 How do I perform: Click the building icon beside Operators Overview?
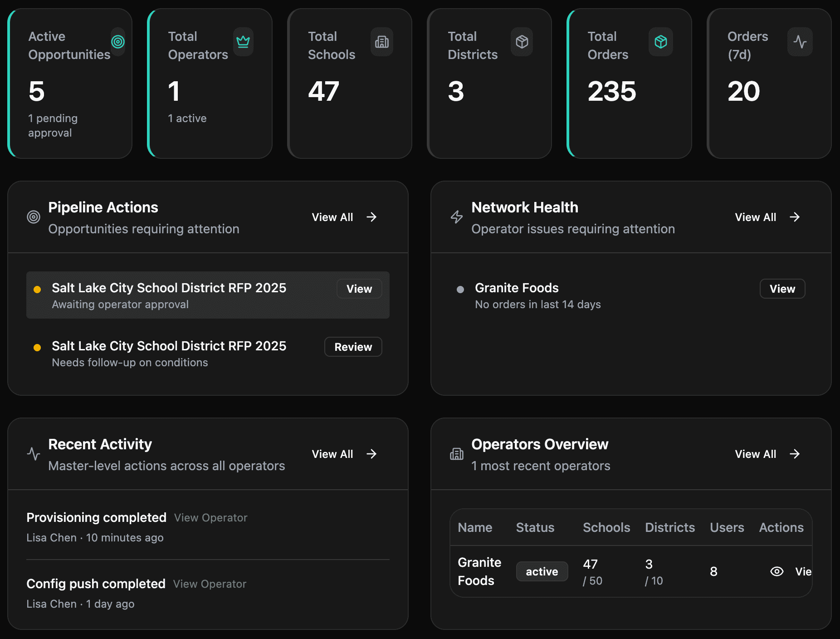(456, 454)
